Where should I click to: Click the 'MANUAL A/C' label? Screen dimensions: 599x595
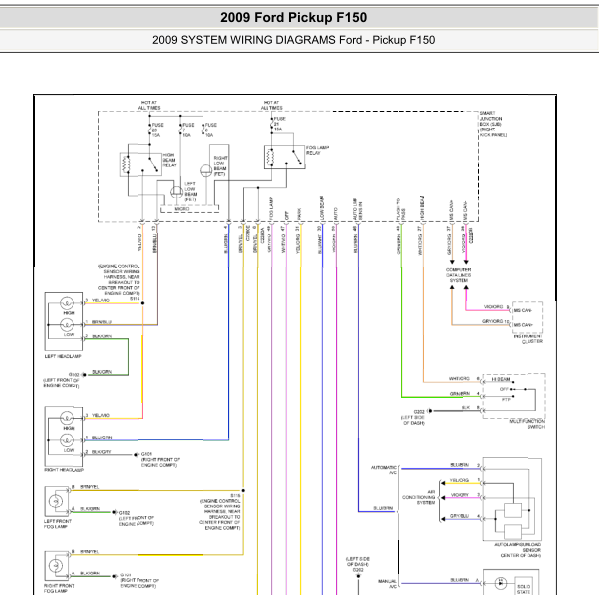point(388,584)
